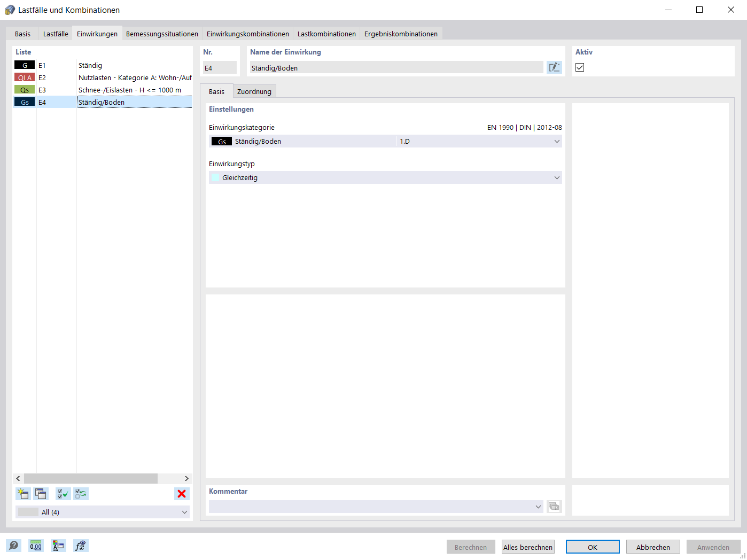Click the list's horizontal scrollbar left arrow
Screen dimensions: 747x560
18,478
